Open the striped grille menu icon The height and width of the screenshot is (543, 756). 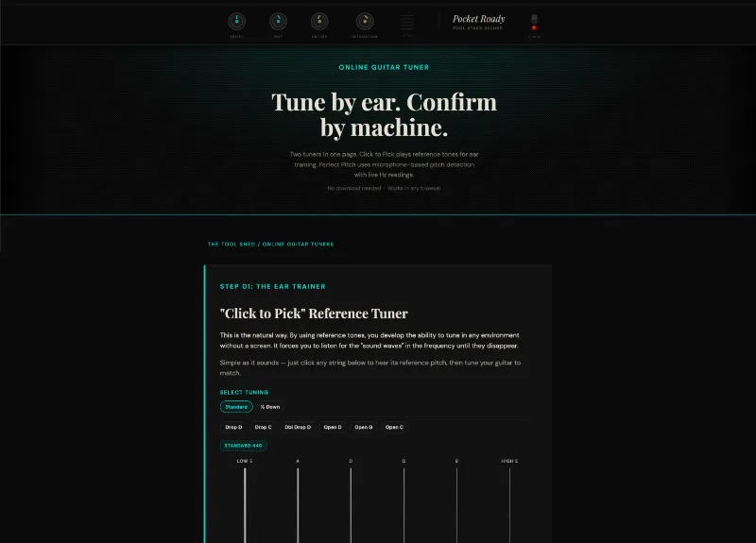coord(407,22)
